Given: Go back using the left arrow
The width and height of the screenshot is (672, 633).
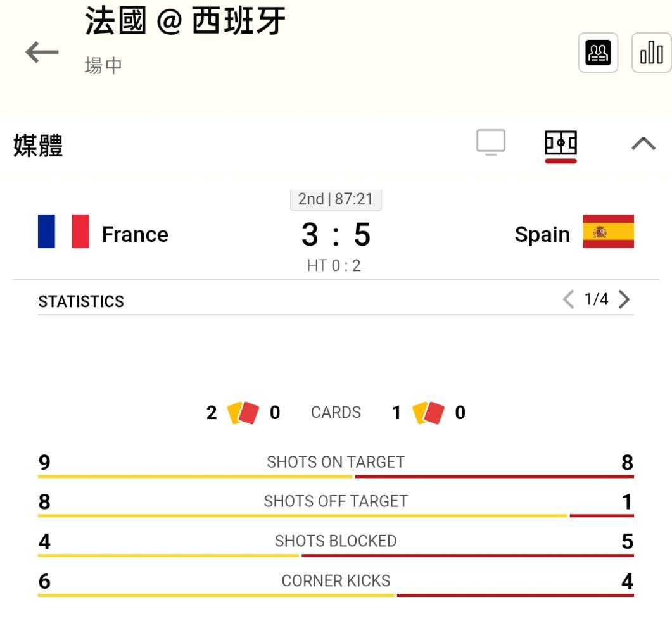Looking at the screenshot, I should [42, 53].
